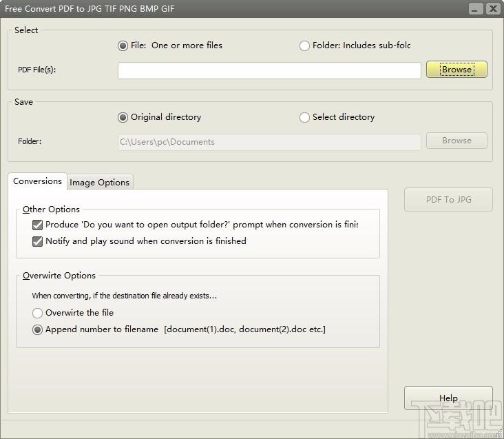Toggle 'Notify and play sound' checkbox
This screenshot has width=504, height=439.
click(37, 241)
